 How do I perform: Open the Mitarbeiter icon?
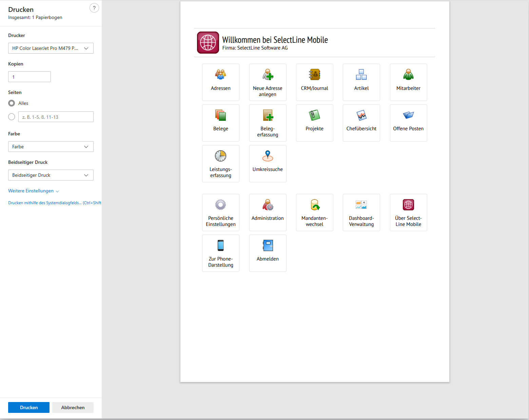(x=408, y=75)
